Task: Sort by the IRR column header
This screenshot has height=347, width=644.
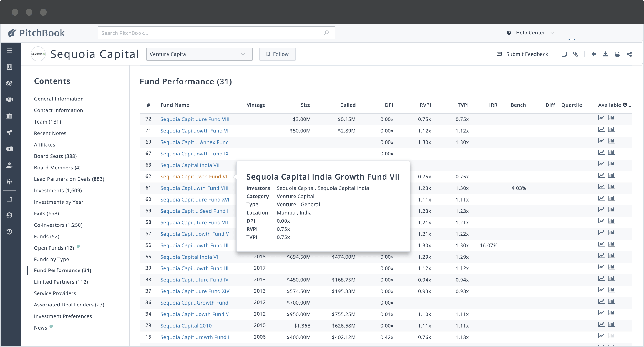Action: (493, 105)
